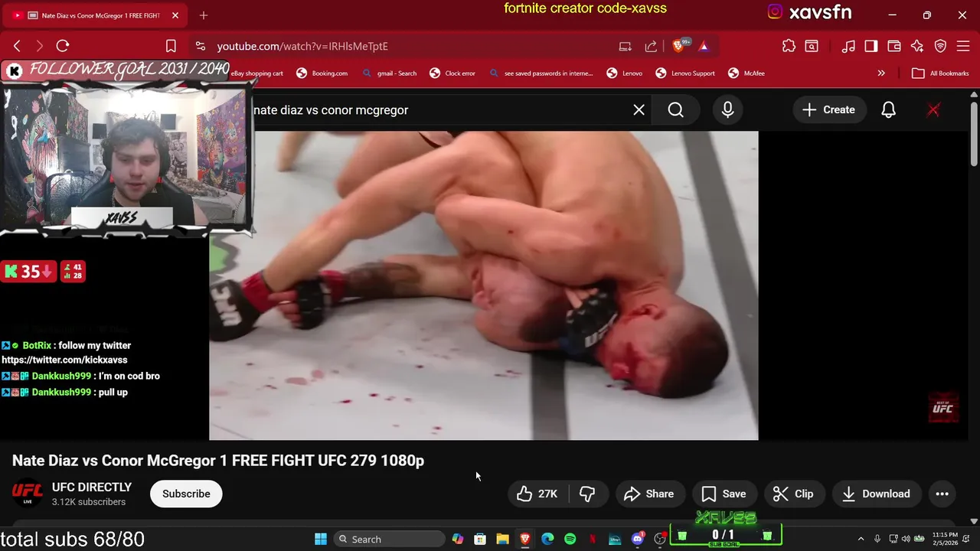The width and height of the screenshot is (980, 551).
Task: Expand hidden bookmarks with double chevron
Action: click(881, 73)
